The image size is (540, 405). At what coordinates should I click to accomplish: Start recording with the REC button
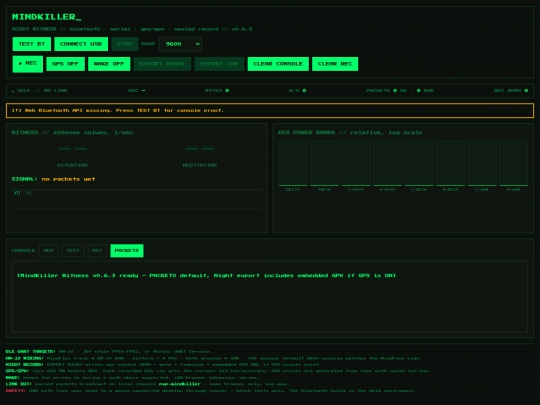pos(28,64)
